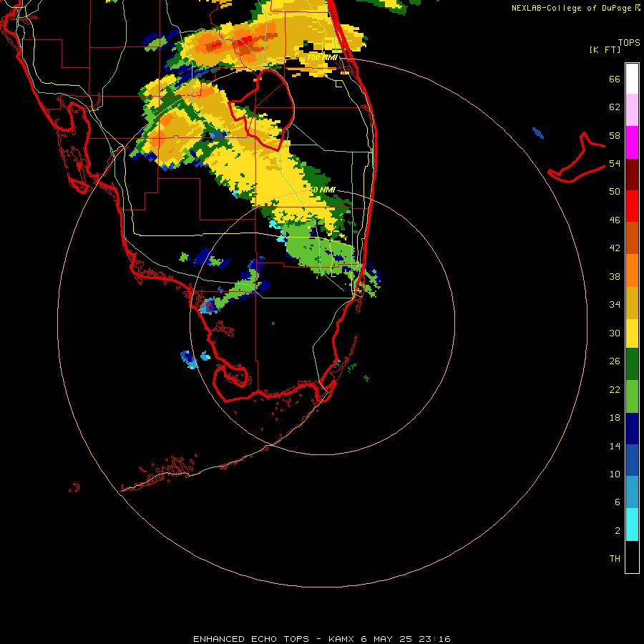The height and width of the screenshot is (644, 644).
Task: Click the light pink legend swatch
Action: (x=632, y=109)
